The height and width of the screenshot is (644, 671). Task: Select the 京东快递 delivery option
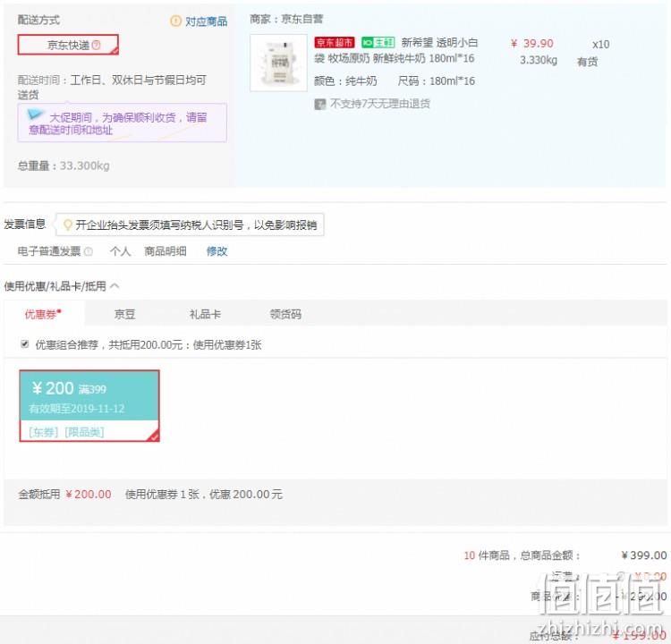(x=68, y=45)
